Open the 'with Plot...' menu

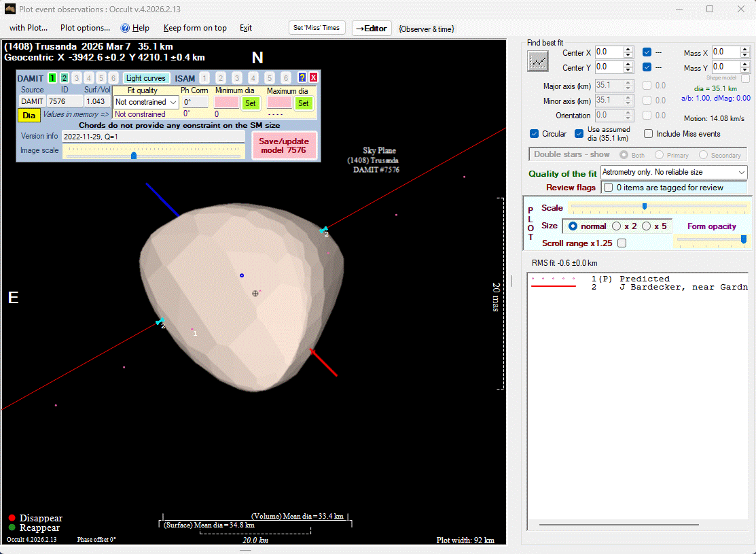tap(29, 28)
